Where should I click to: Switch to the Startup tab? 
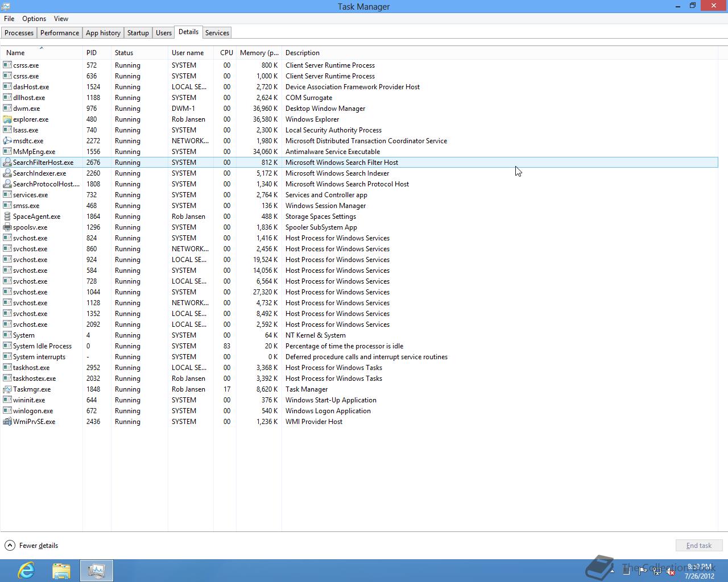click(x=138, y=33)
